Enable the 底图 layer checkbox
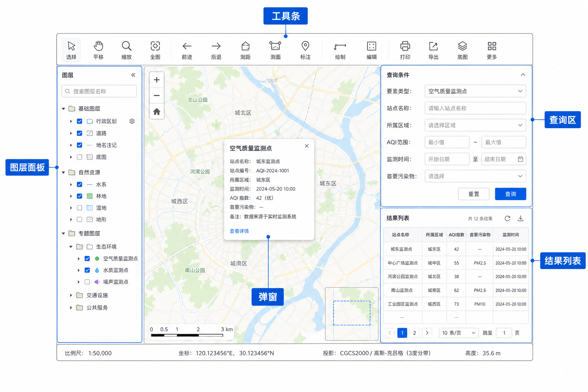Viewport: 588px width, 392px height. tap(80, 157)
